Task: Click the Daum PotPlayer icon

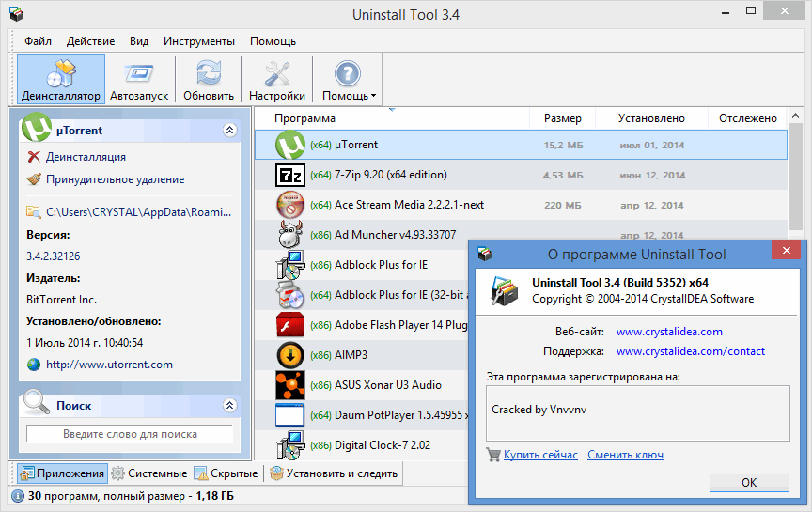Action: [290, 415]
